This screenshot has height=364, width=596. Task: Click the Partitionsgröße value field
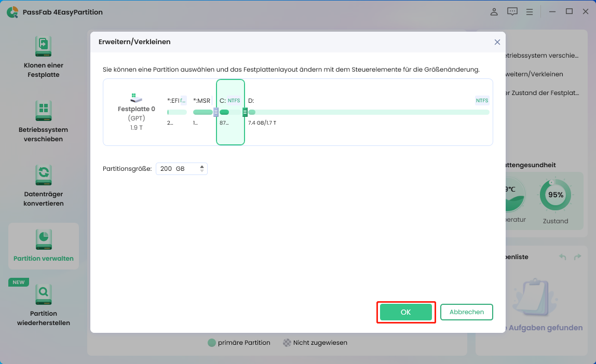click(x=175, y=169)
